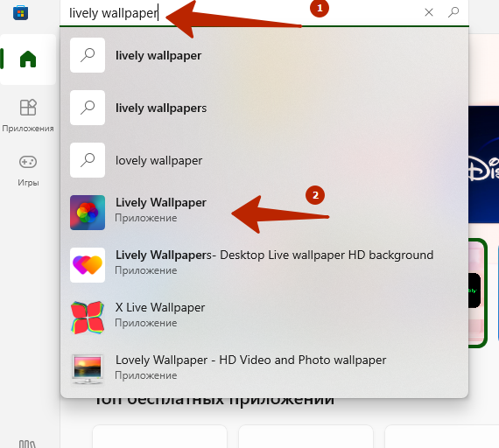Open Lively Wallpapers- Desktop Live wallpaper result
This screenshot has width=499, height=448.
pos(264,265)
